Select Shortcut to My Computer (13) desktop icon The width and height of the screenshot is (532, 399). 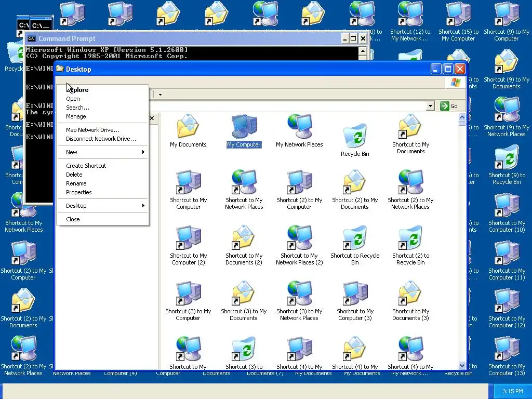(x=507, y=356)
